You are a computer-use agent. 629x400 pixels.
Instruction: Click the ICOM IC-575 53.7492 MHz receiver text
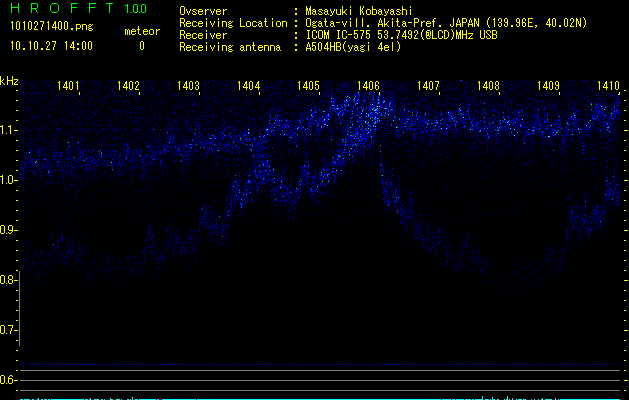point(402,35)
